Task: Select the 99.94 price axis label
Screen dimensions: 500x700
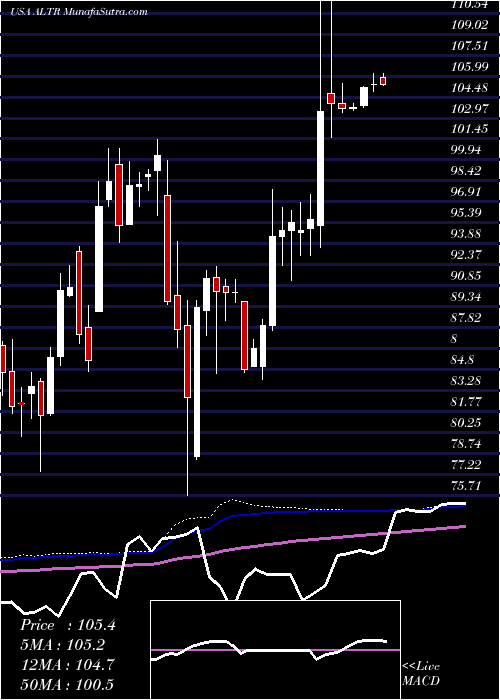Action: tap(466, 150)
